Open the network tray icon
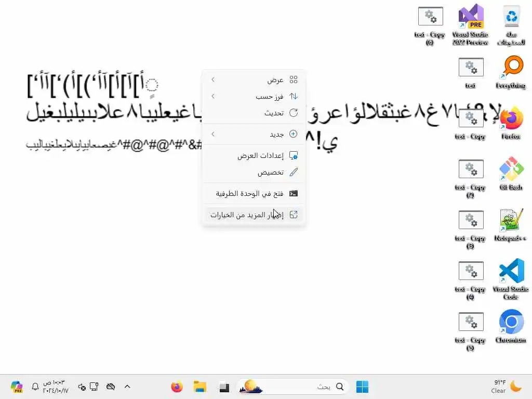 pyautogui.click(x=94, y=387)
